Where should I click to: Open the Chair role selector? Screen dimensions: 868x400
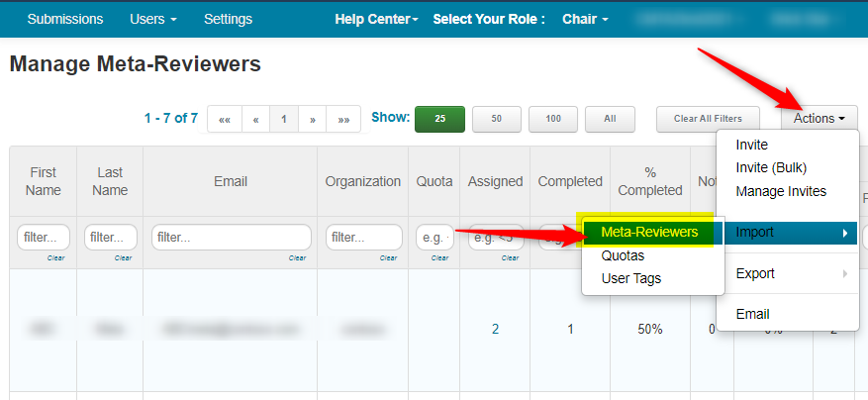tap(592, 19)
